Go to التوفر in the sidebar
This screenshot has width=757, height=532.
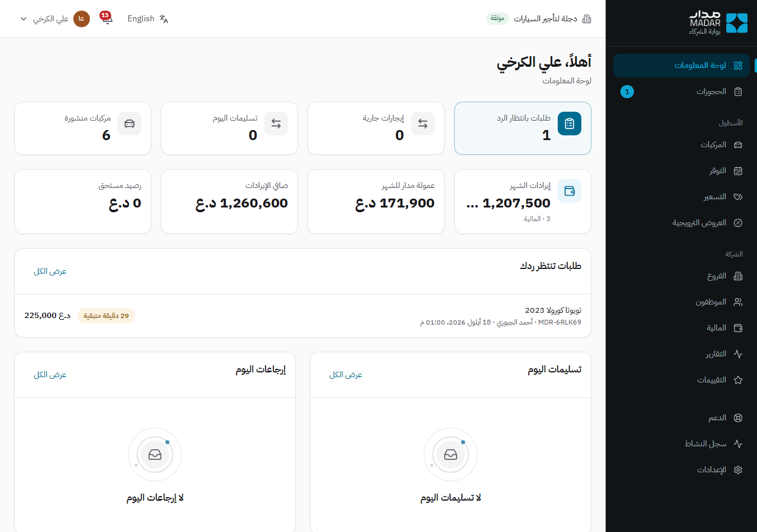[x=681, y=171]
